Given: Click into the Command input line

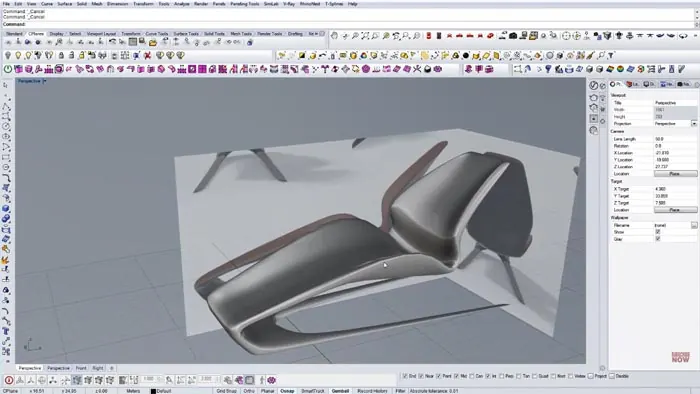Looking at the screenshot, I should pyautogui.click(x=348, y=24).
